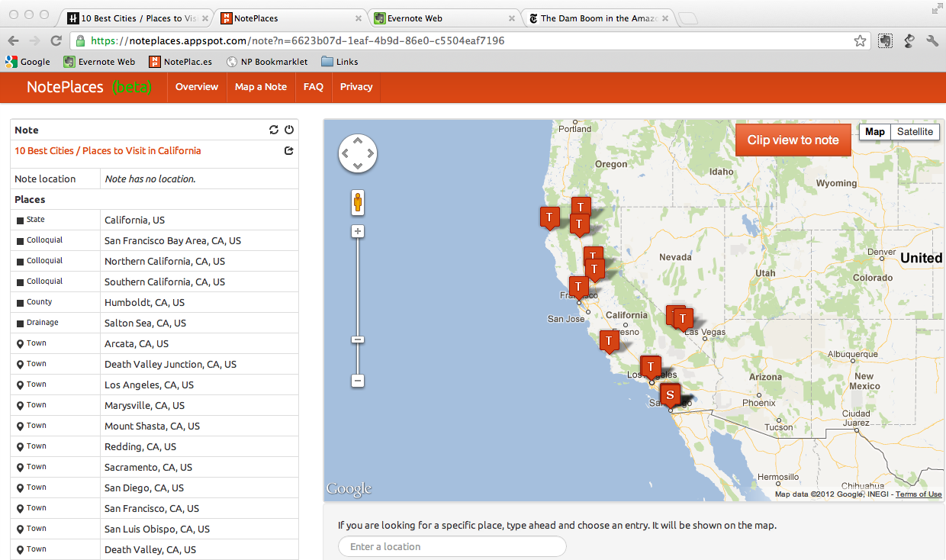Click the note title 10 Best Cities link
The image size is (946, 560).
pos(108,151)
